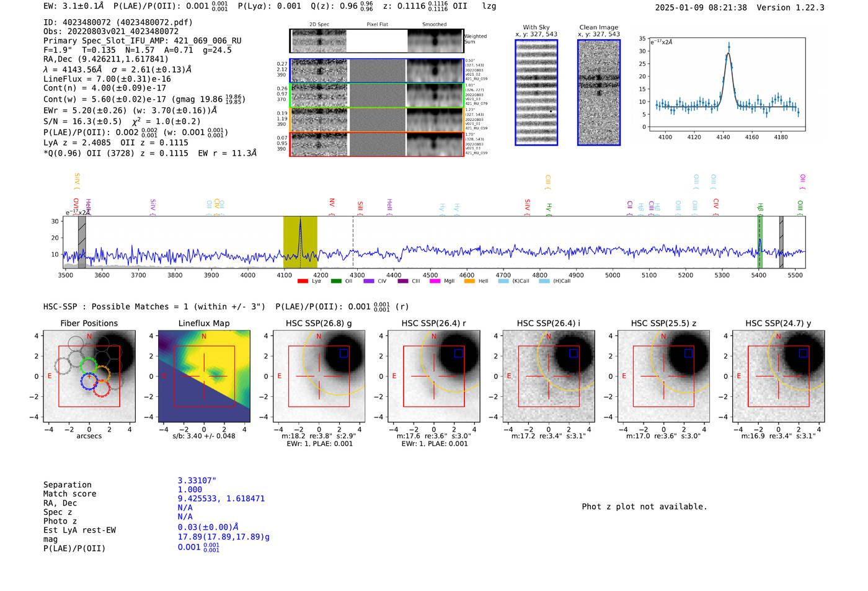Click the Clean Image panel
This screenshot has height=591, width=868.
[599, 92]
